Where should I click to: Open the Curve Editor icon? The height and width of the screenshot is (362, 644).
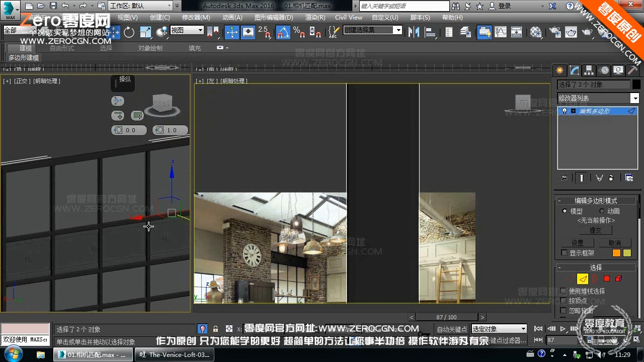(x=501, y=32)
